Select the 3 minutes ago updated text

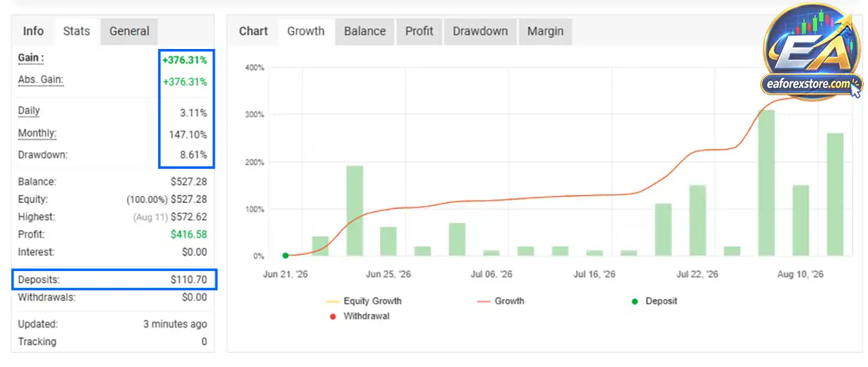[175, 324]
